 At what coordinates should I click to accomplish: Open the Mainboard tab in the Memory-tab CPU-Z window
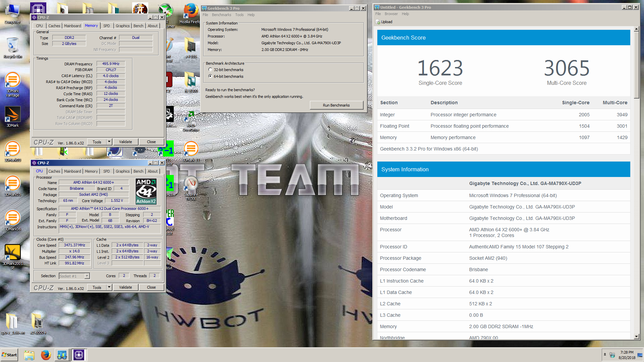[72, 26]
